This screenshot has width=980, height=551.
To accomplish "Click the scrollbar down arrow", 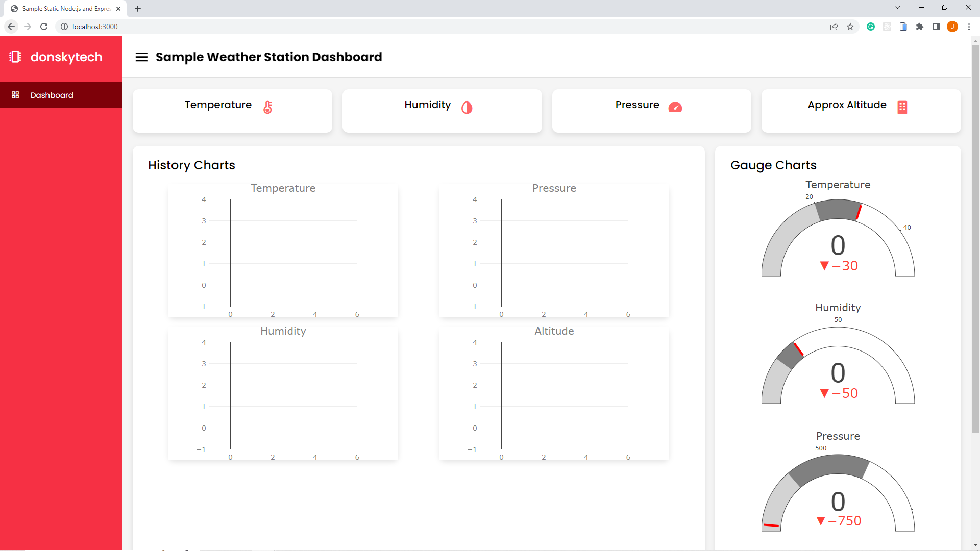I will click(975, 545).
